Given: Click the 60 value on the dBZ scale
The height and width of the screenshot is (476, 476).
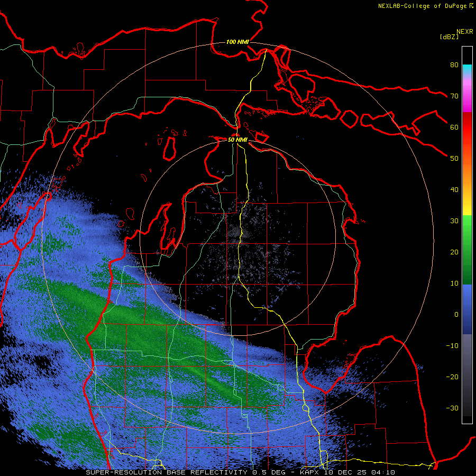Looking at the screenshot, I should click(454, 127).
